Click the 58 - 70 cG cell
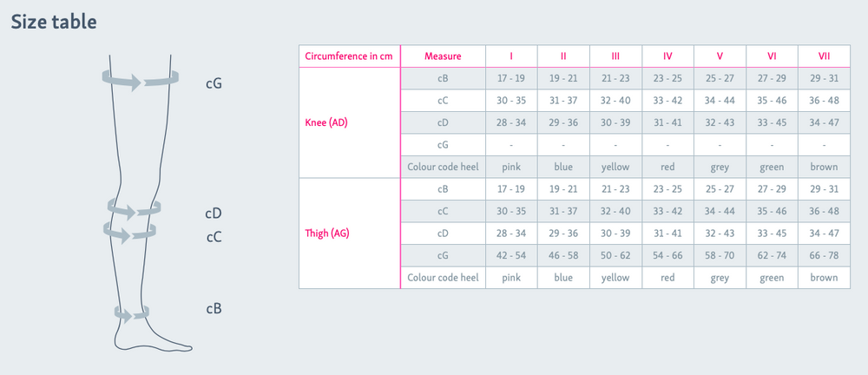 720,255
